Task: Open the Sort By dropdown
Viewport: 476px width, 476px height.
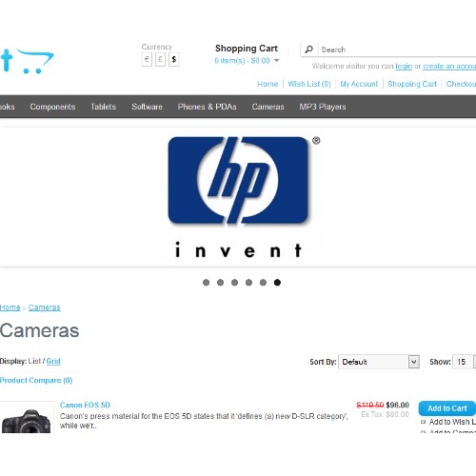Action: 379,362
